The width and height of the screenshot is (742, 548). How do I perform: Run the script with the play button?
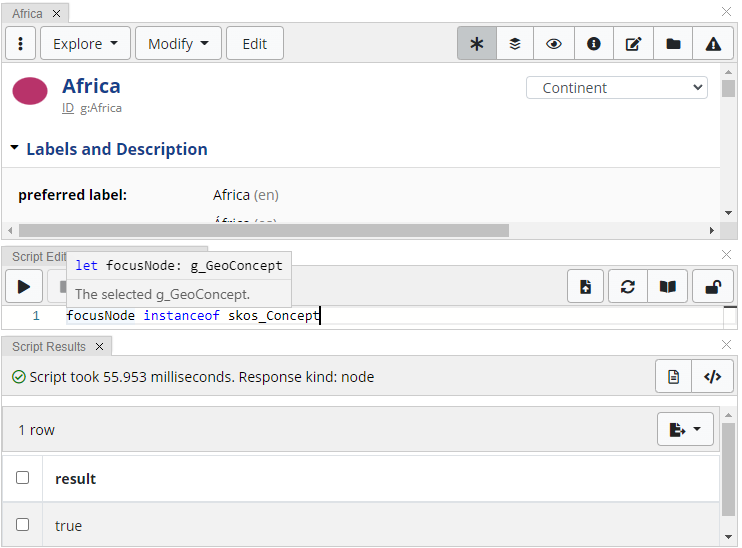click(24, 287)
